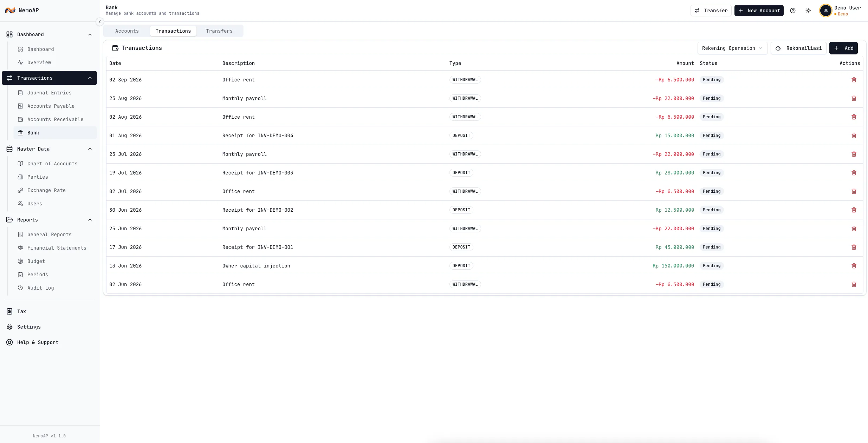Toggle the light/dark theme sun icon

click(808, 11)
